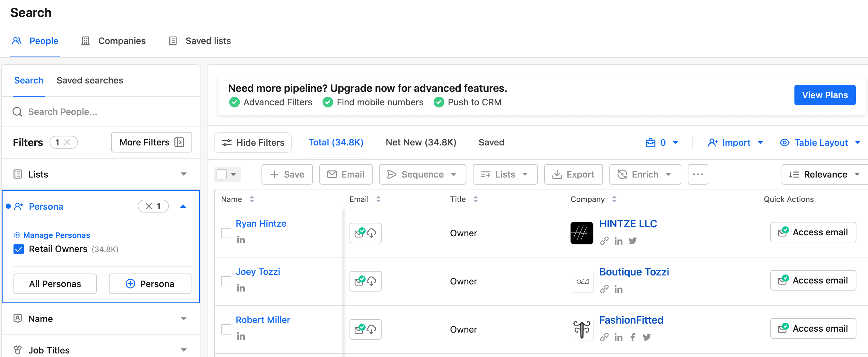Open the Table Layout dropdown
Image resolution: width=868 pixels, height=357 pixels.
(x=820, y=143)
